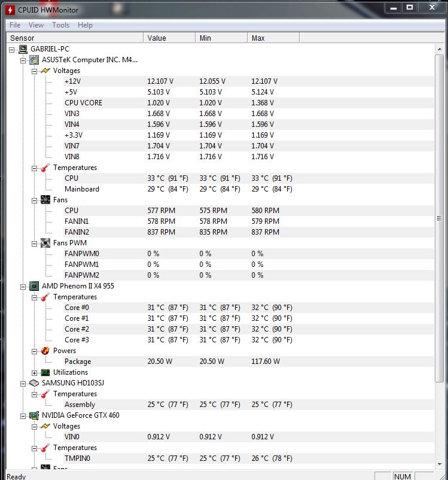Select the Package power row
Image resolution: width=448 pixels, height=480 pixels.
click(x=248, y=361)
